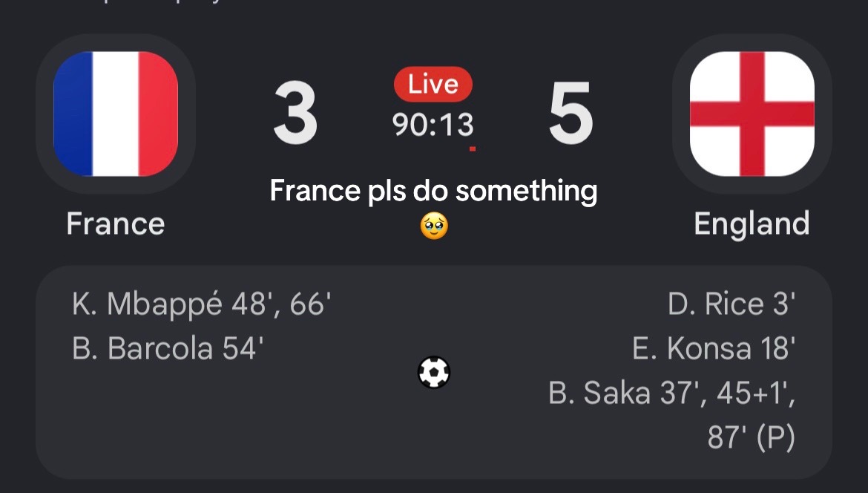
Task: Open E. Konsa 18' scorer entry
Action: tap(714, 348)
